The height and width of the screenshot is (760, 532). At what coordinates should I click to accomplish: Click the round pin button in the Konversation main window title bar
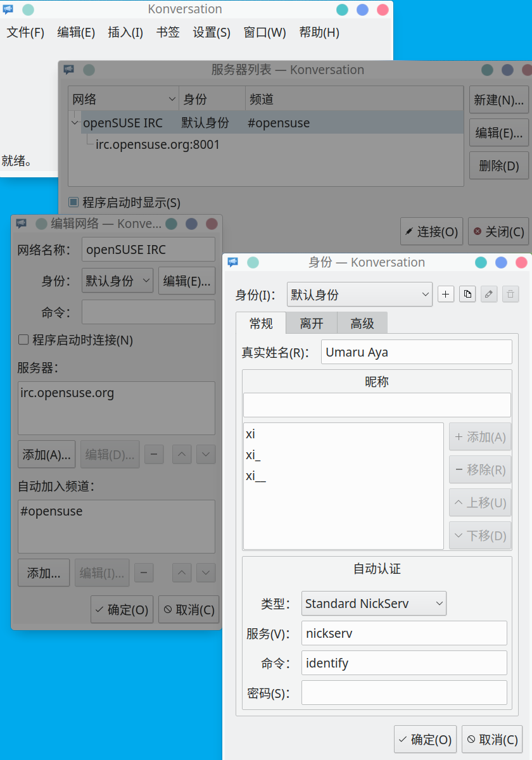(x=28, y=9)
